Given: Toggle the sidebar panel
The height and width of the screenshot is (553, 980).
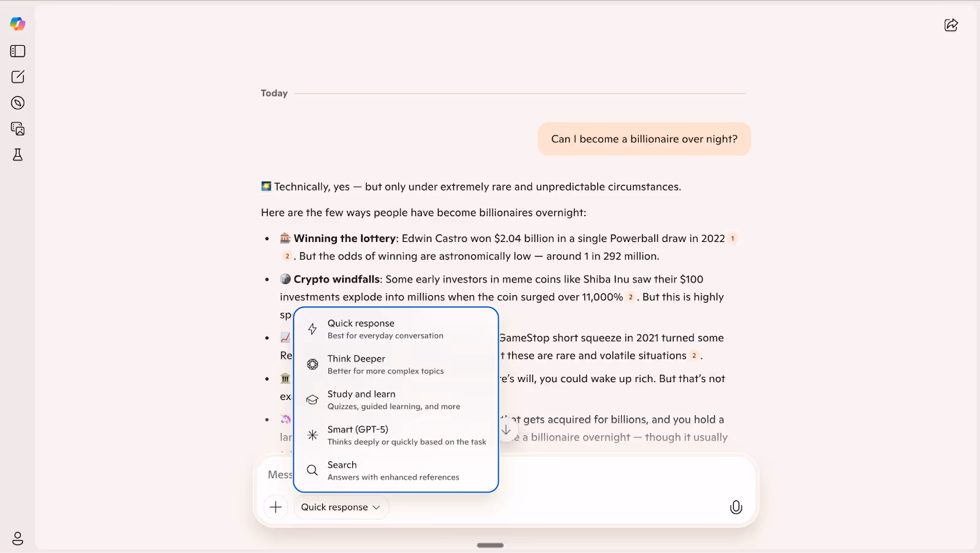Looking at the screenshot, I should pos(17,51).
